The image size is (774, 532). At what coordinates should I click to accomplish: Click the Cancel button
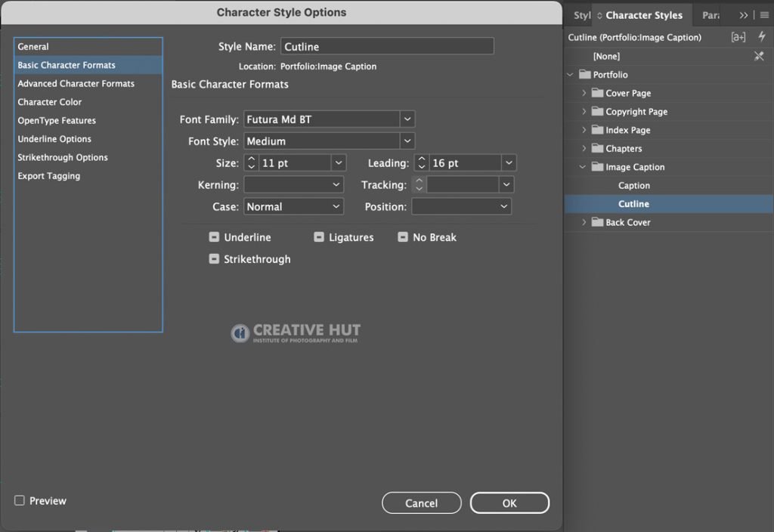[x=422, y=503]
